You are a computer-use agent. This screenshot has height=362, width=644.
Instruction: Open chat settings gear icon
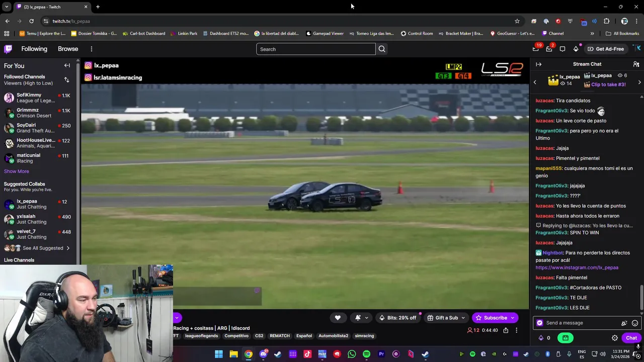(x=615, y=338)
